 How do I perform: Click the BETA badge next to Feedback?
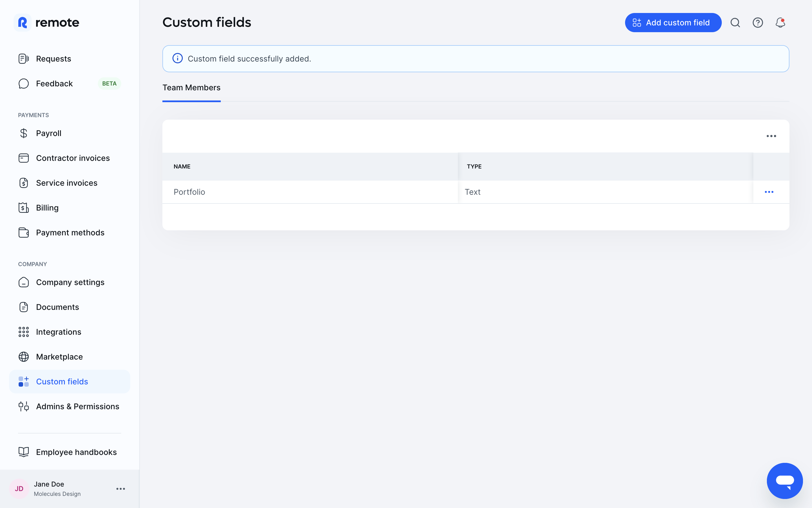coord(109,84)
